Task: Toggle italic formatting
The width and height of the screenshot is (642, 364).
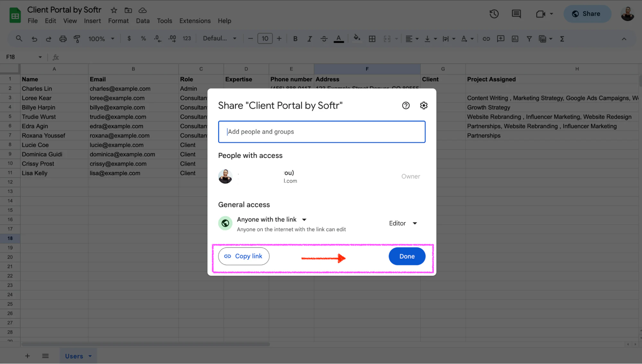Action: click(x=310, y=39)
